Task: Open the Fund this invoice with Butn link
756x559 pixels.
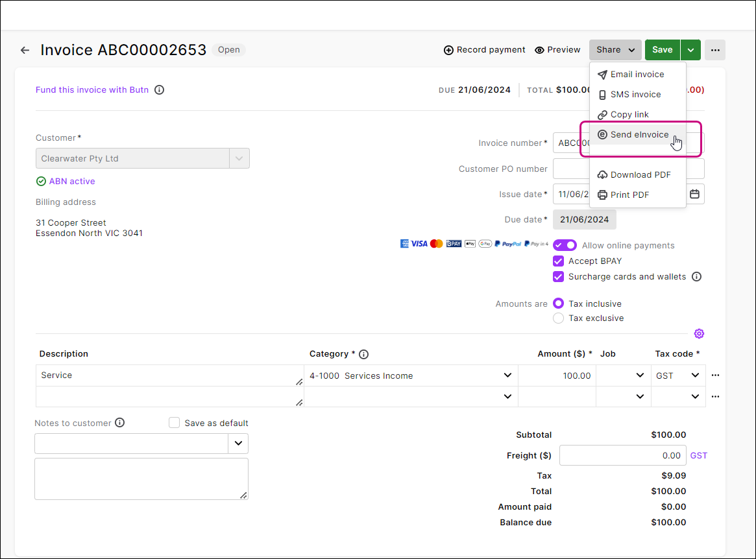Action: 91,89
